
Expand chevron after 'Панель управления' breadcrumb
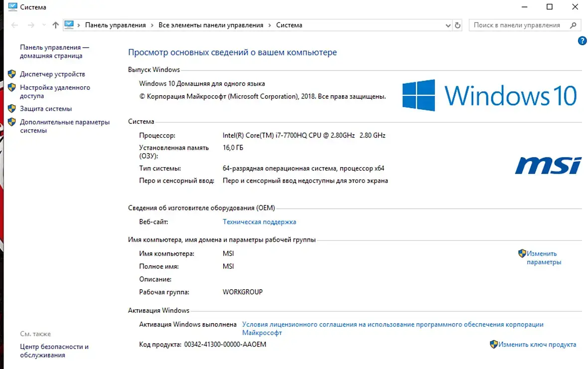pos(152,25)
